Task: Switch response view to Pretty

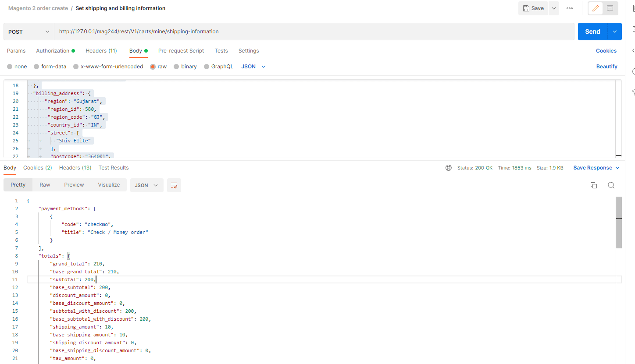Action: tap(18, 185)
